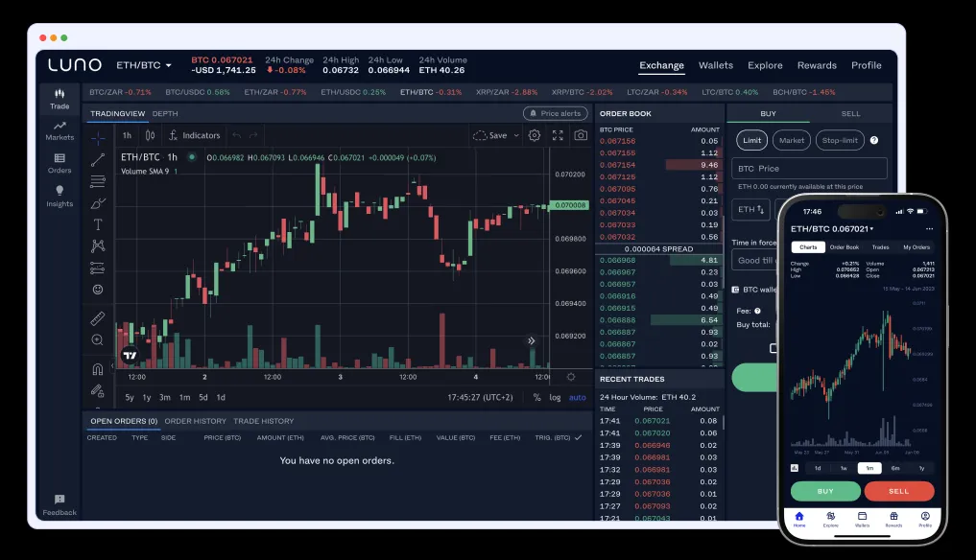This screenshot has width=976, height=560.
Task: Select the measure ruler tool
Action: [x=97, y=319]
